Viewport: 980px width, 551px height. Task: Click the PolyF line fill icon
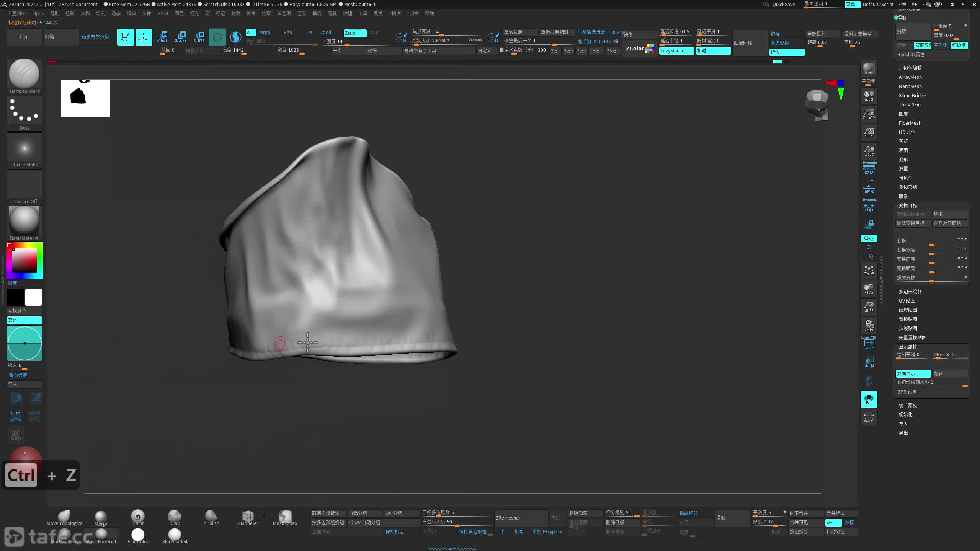[x=869, y=343]
